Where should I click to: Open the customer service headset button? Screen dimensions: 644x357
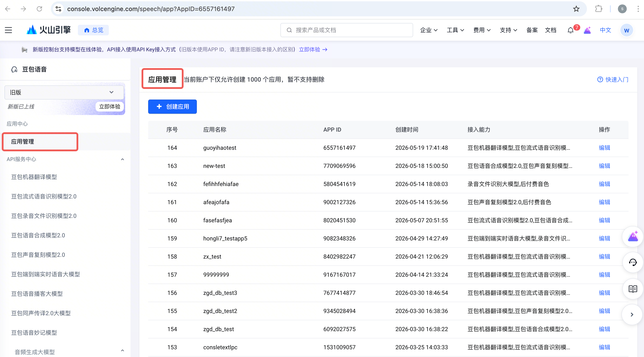633,262
